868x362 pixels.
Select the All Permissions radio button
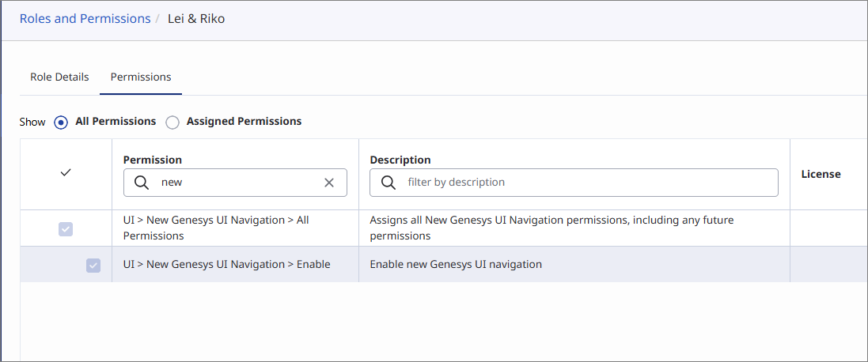pyautogui.click(x=61, y=123)
